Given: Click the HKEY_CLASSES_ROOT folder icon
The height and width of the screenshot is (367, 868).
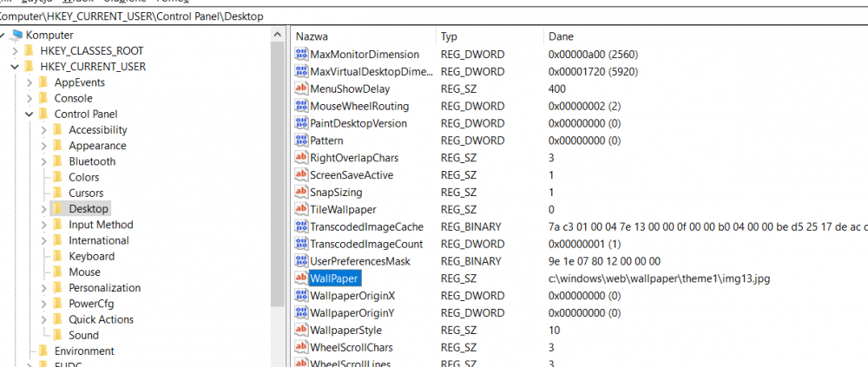Looking at the screenshot, I should tap(29, 51).
